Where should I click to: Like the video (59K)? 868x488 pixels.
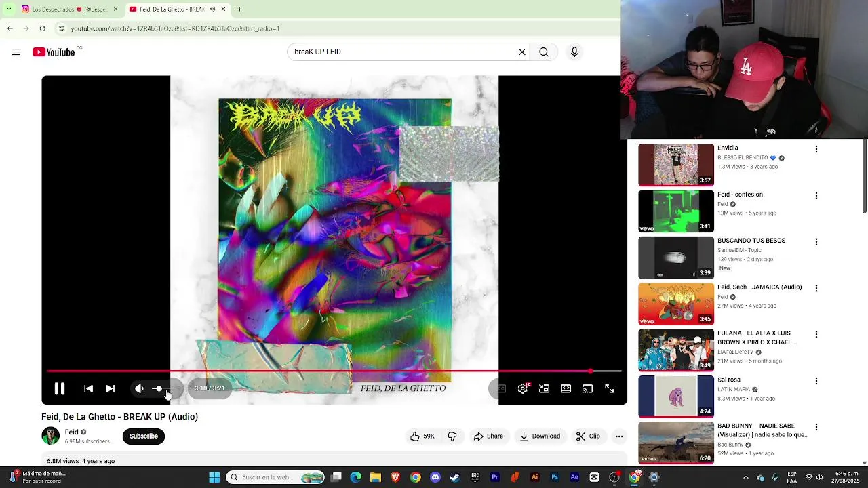[422, 436]
